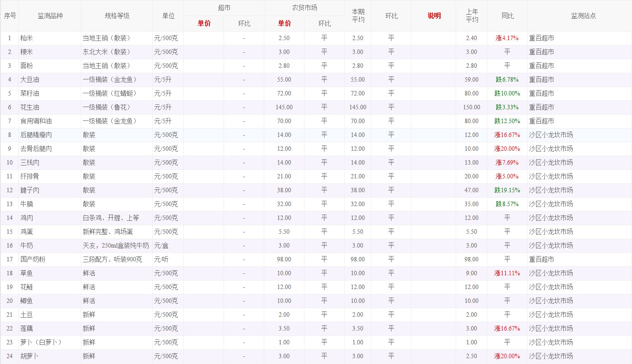Click the 监测品种 column header
Screen dimensions: 632x364
pos(50,16)
